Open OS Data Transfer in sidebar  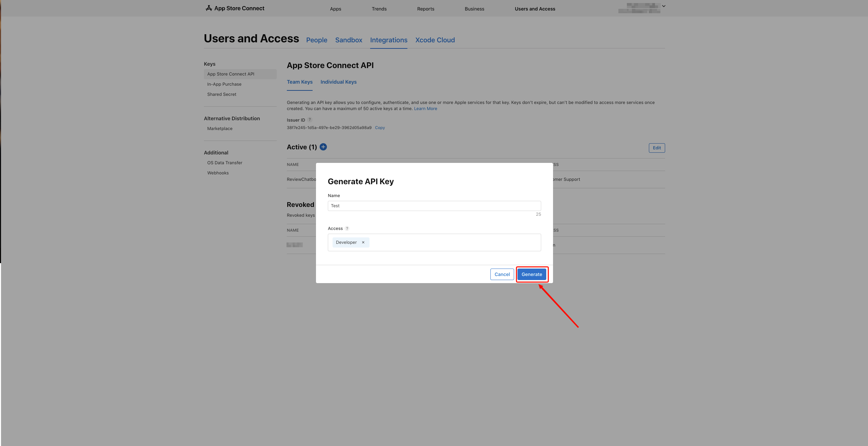[x=225, y=163]
